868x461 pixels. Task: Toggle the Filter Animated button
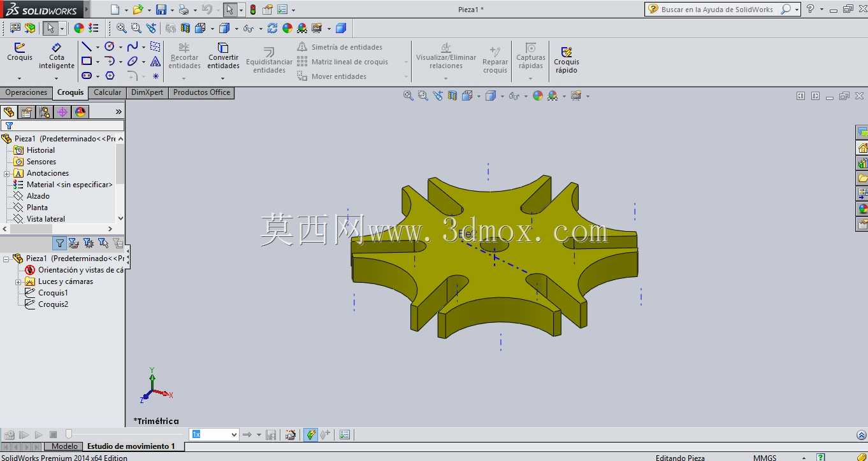point(74,243)
